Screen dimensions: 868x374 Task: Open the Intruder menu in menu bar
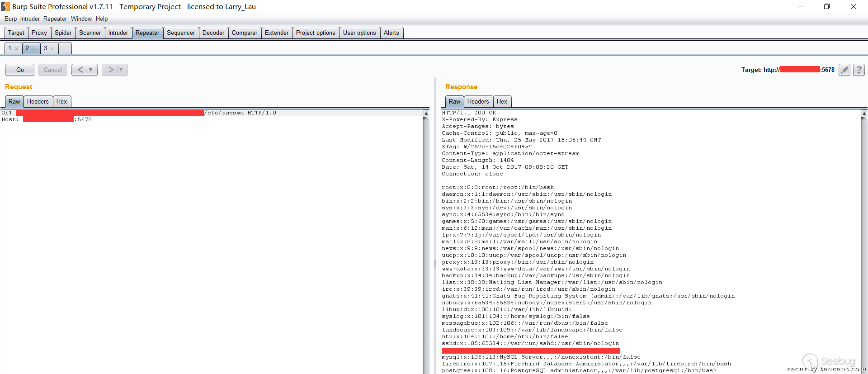(x=30, y=19)
